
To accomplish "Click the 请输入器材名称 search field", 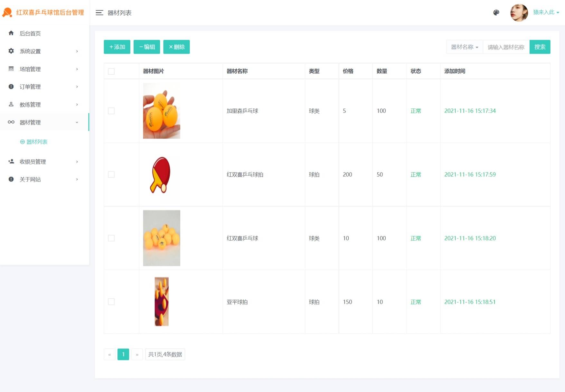I will coord(506,47).
